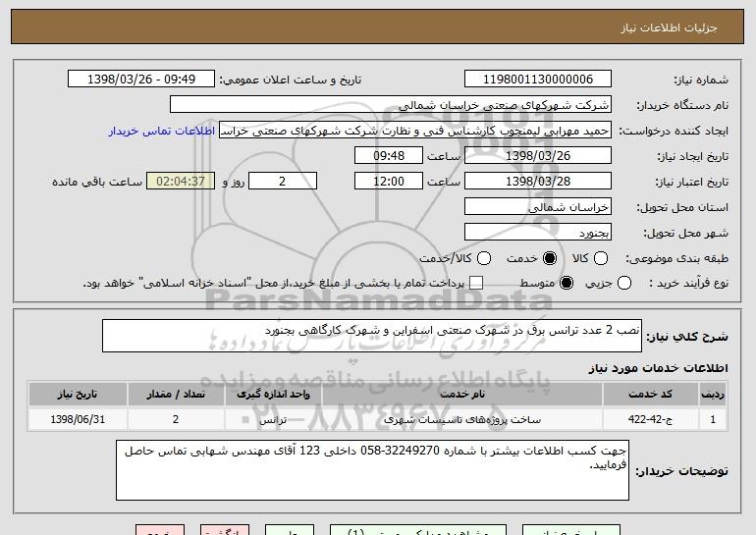
Task: Tick the Islamic treasury bonds payment checkbox
Action: 476,283
